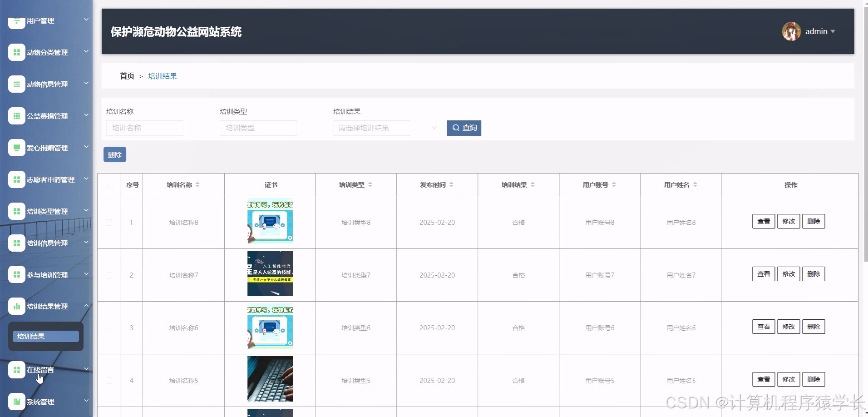Click the 培训类型管理 sidebar icon

click(17, 211)
